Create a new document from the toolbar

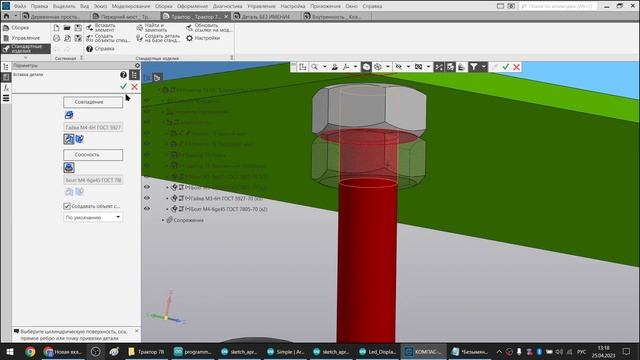tap(56, 28)
